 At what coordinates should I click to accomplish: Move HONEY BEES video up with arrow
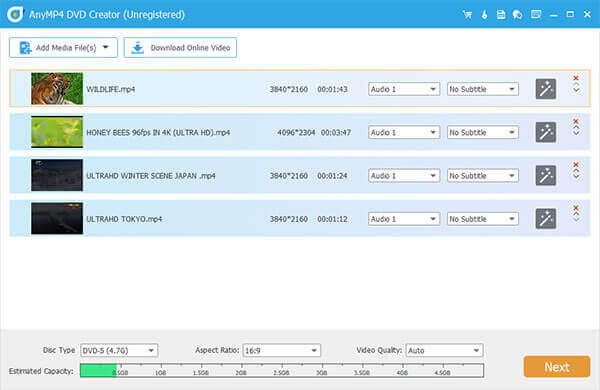[x=576, y=127]
